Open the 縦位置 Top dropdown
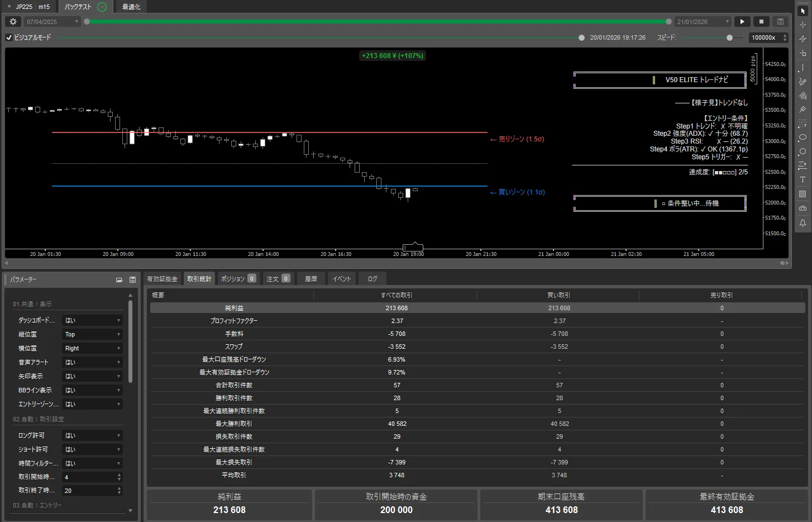The height and width of the screenshot is (522, 812). (x=92, y=334)
